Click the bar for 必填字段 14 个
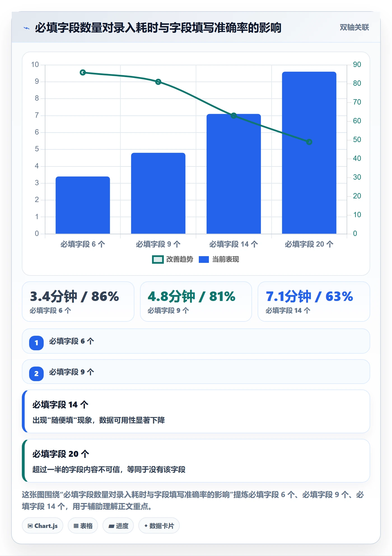This screenshot has height=556, width=392. 234,174
